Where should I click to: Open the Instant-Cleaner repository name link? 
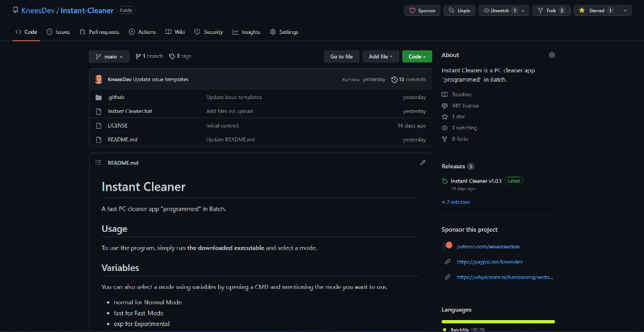(x=87, y=11)
